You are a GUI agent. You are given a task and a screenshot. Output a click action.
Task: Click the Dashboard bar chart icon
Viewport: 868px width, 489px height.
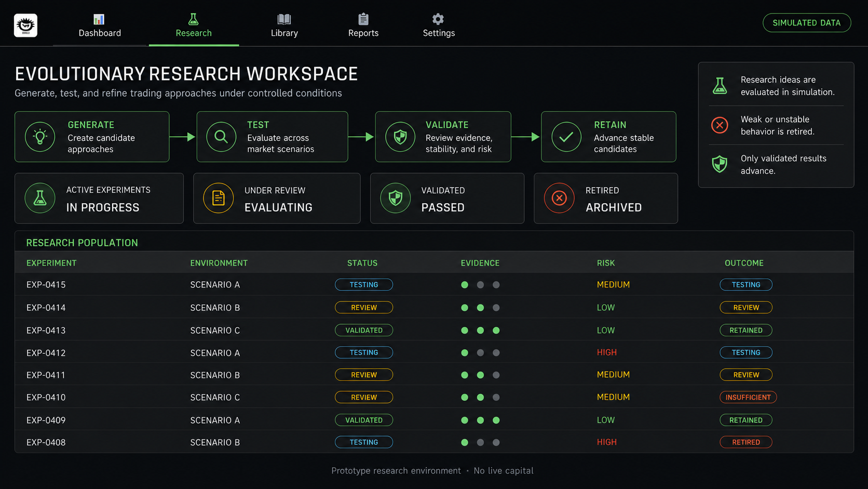coord(99,19)
